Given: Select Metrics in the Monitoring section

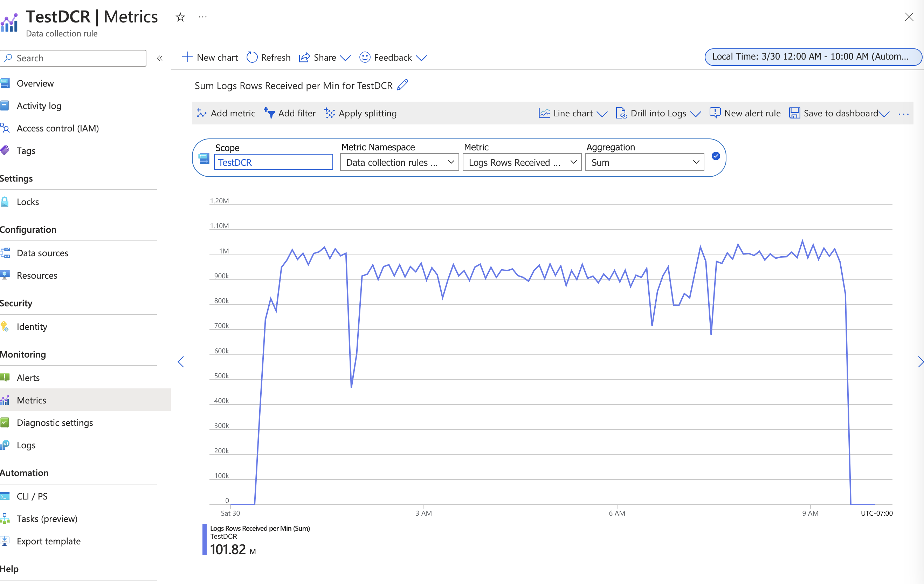Looking at the screenshot, I should click(32, 400).
